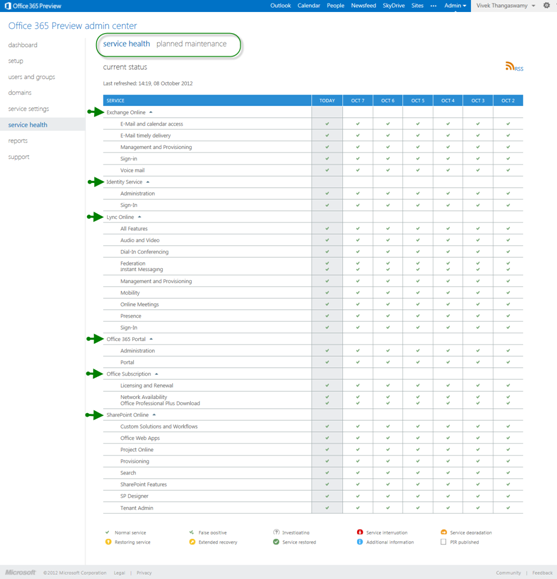Open setup in the sidebar
The height and width of the screenshot is (579, 557).
click(x=16, y=61)
